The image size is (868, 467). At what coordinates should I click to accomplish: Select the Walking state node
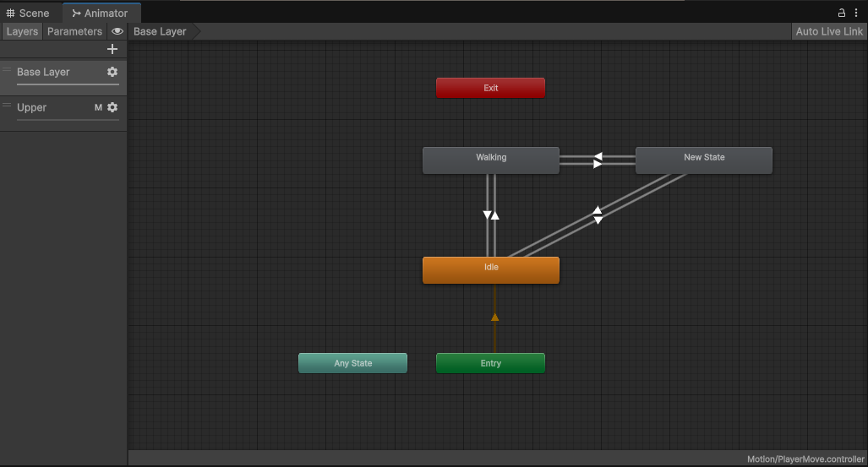click(490, 160)
